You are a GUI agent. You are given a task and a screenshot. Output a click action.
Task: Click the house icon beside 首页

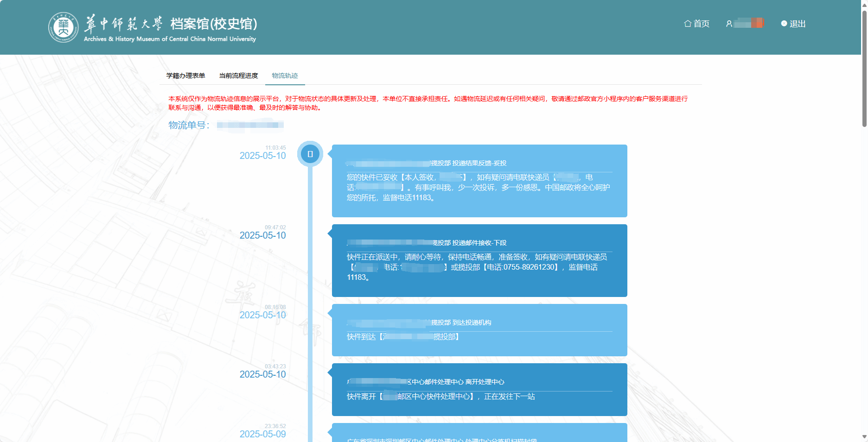[688, 24]
